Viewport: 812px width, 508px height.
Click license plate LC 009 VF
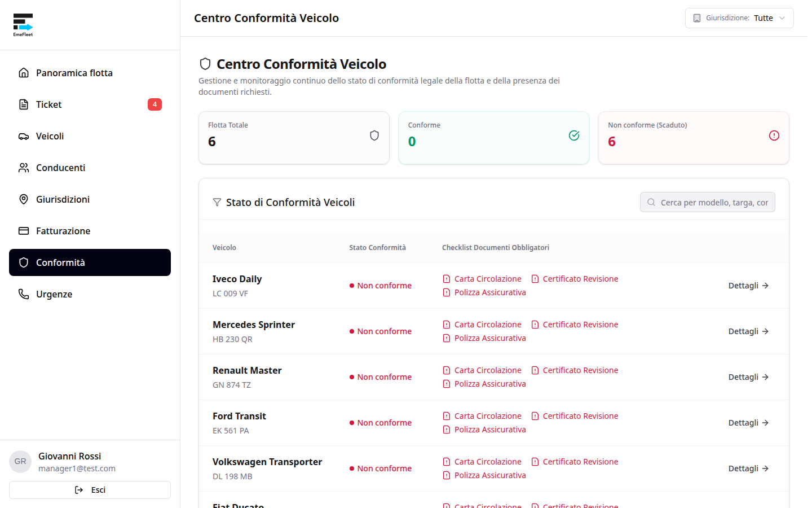point(230,294)
